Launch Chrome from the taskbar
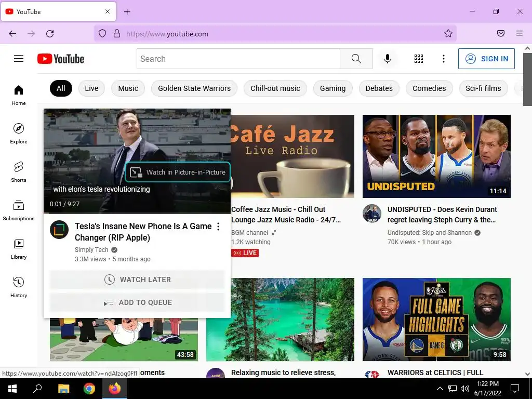The image size is (532, 399). pos(89,389)
